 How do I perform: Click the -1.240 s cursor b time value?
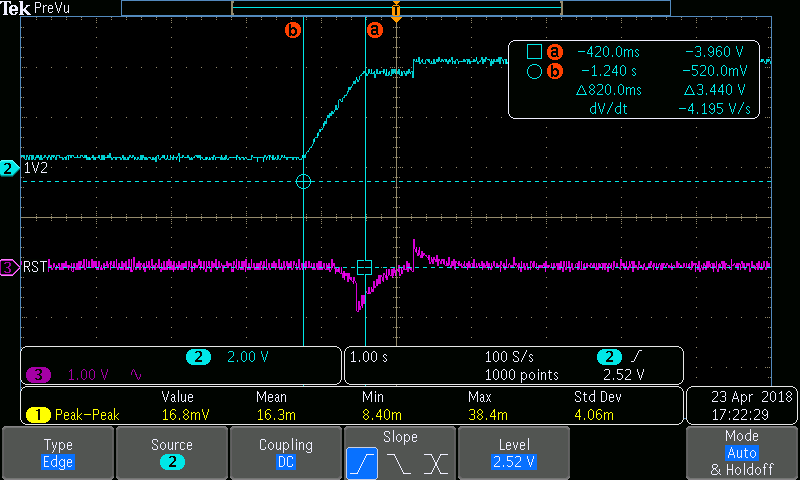(609, 71)
